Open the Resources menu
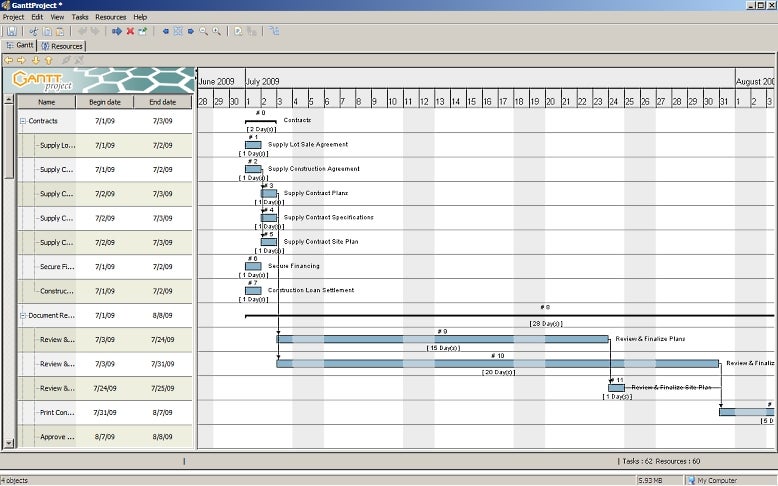This screenshot has height=486, width=778. pos(111,17)
